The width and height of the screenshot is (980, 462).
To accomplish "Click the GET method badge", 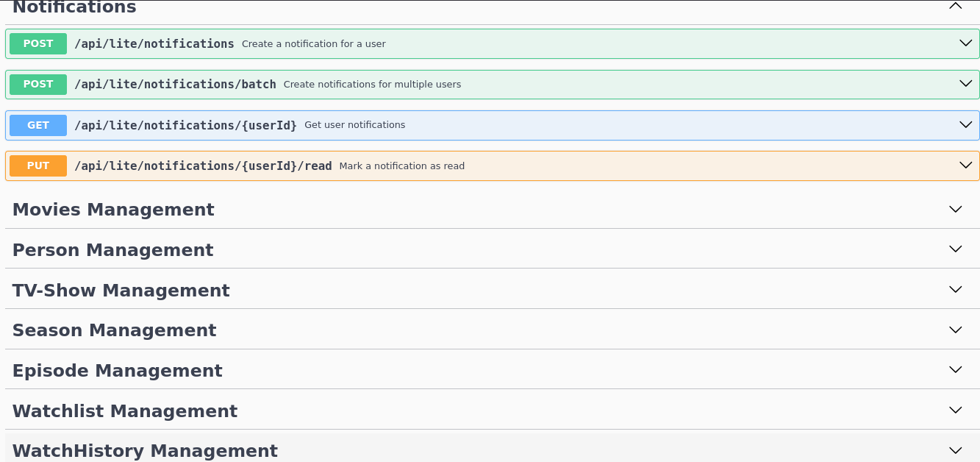I will [38, 125].
